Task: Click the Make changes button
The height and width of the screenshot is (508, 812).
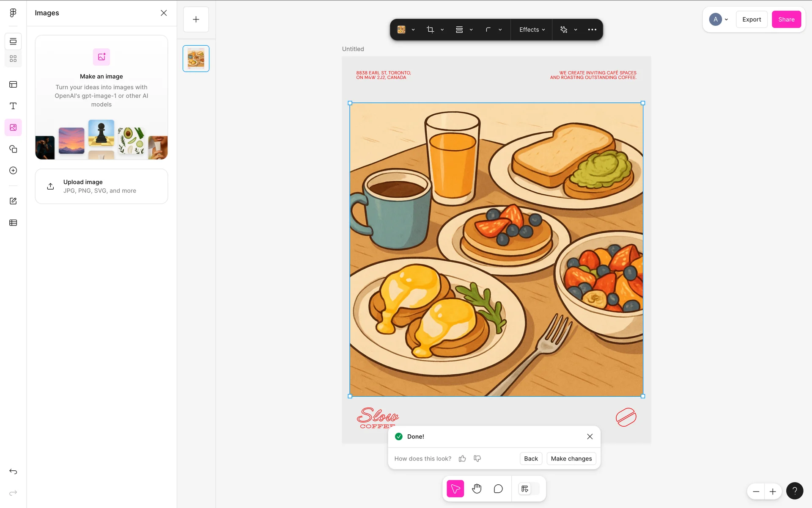Action: coord(571,458)
